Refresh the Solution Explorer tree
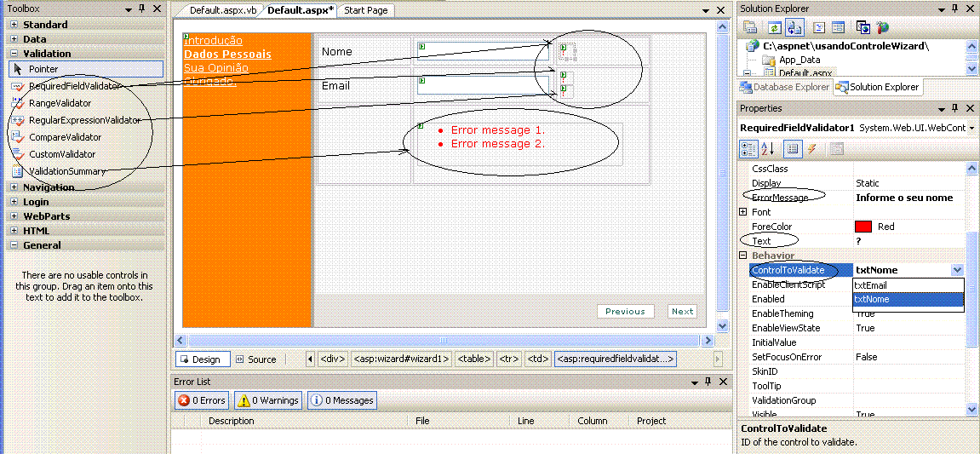 click(x=775, y=27)
